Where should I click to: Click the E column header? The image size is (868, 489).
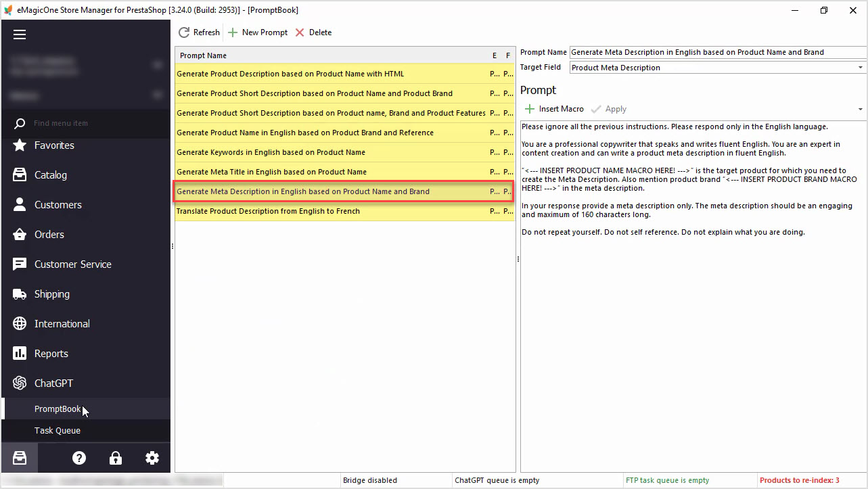(x=495, y=55)
